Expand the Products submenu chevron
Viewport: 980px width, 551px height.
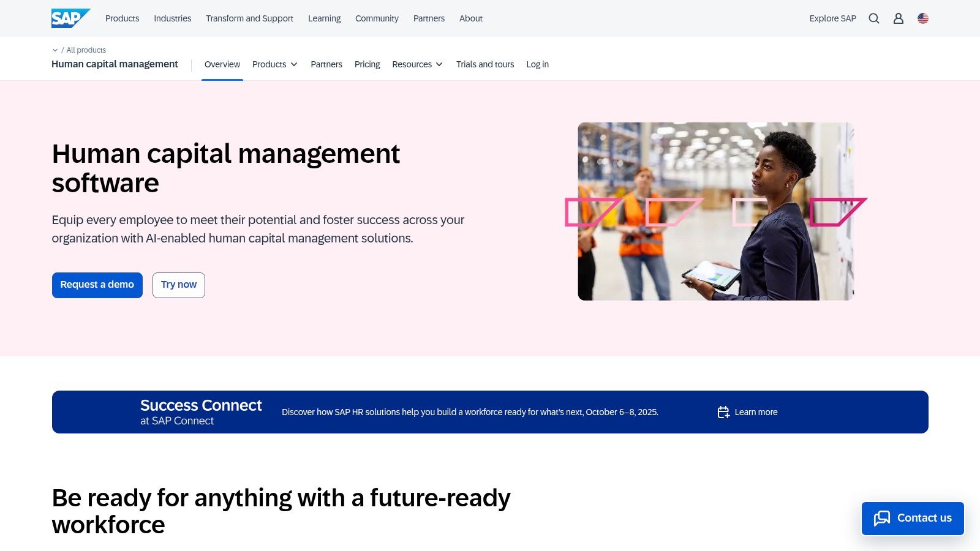(294, 64)
